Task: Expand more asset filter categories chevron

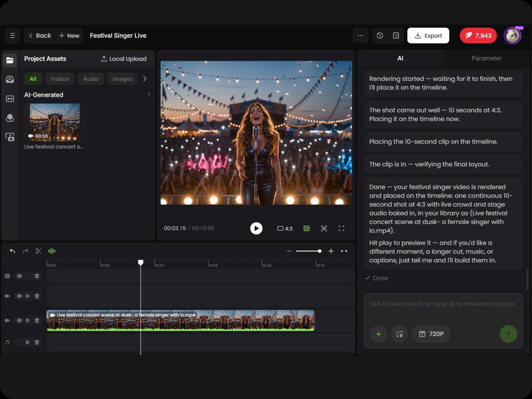Action: [145, 79]
